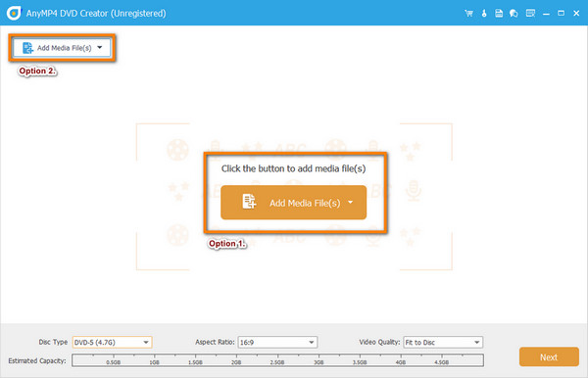The height and width of the screenshot is (378, 588).
Task: Click the save project icon in title bar
Action: (x=499, y=14)
